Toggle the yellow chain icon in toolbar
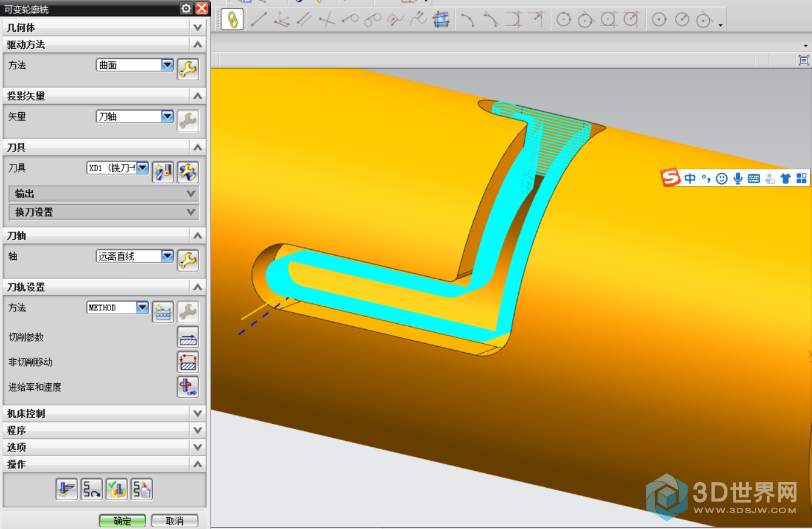Image resolution: width=812 pixels, height=529 pixels. (232, 19)
